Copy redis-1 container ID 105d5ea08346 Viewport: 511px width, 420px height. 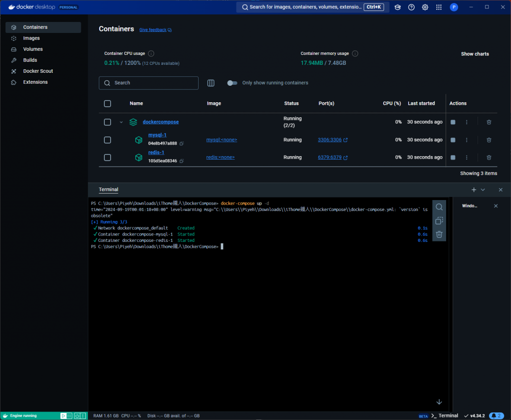tap(182, 161)
